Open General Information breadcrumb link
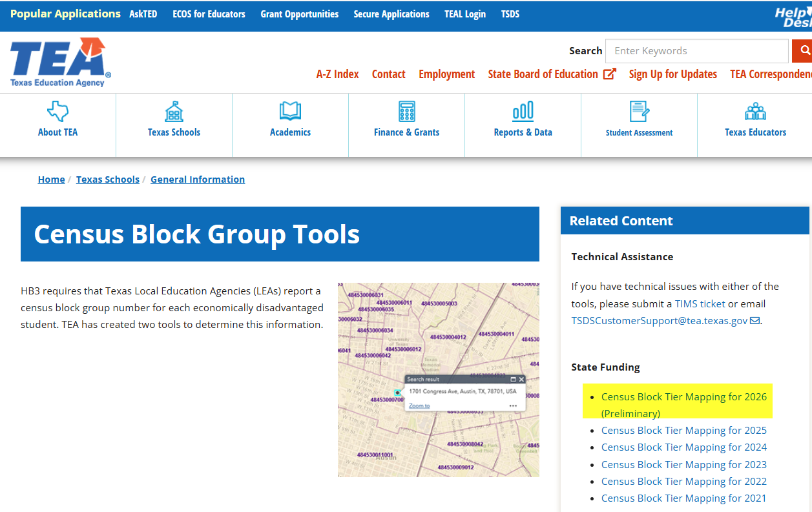812x512 pixels. (x=198, y=179)
